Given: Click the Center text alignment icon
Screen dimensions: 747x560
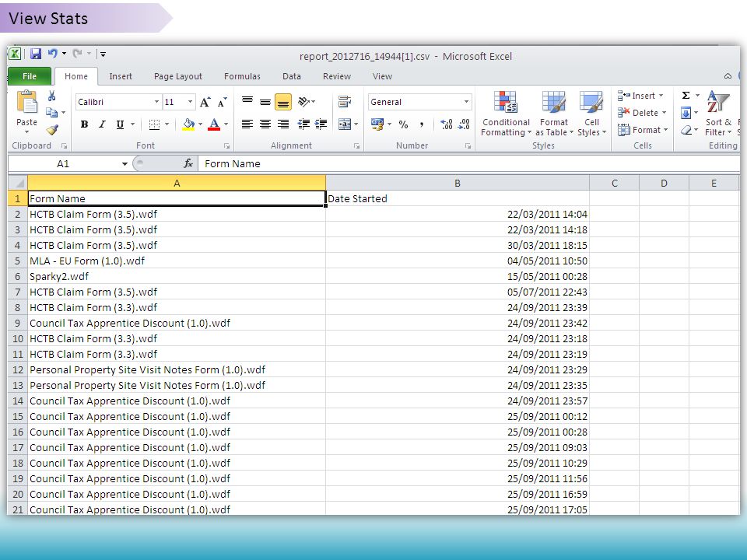Looking at the screenshot, I should pos(265,124).
